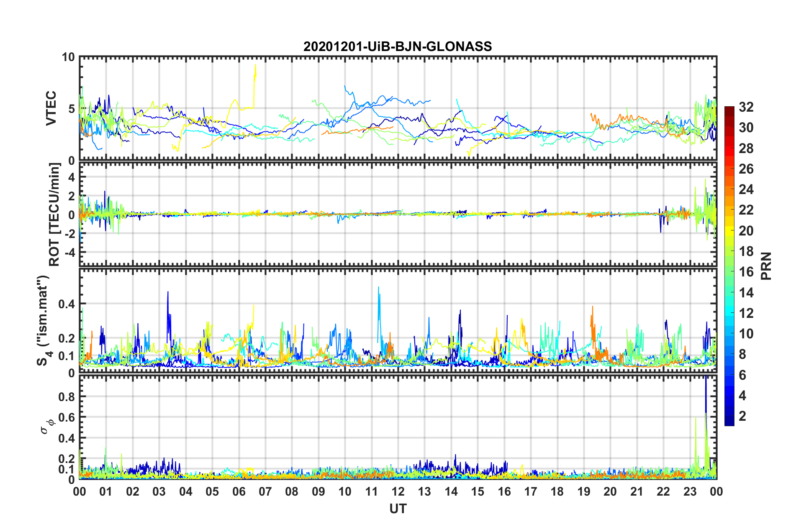Click x-axis tick label 02
The height and width of the screenshot is (532, 796).
133,491
